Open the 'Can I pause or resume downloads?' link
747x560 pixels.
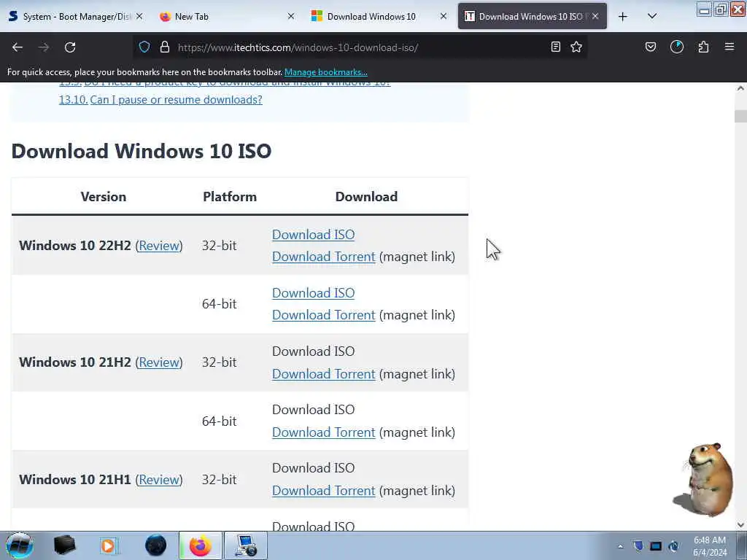point(177,100)
